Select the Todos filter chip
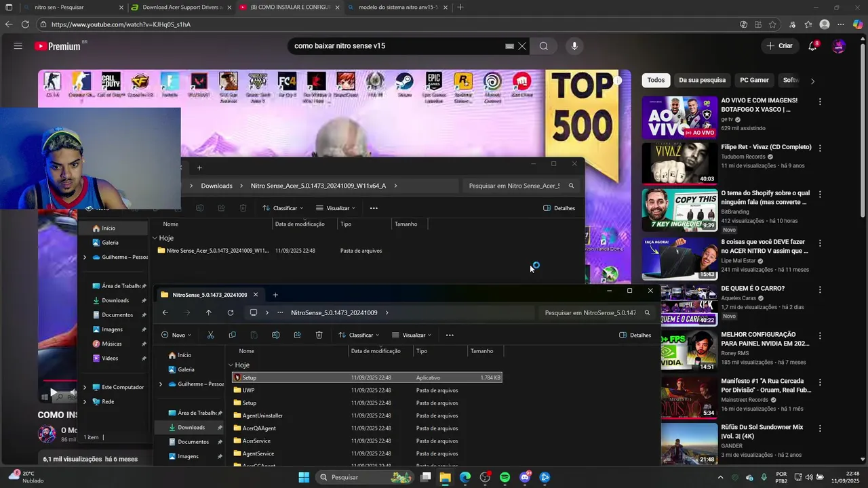868x488 pixels. click(656, 80)
